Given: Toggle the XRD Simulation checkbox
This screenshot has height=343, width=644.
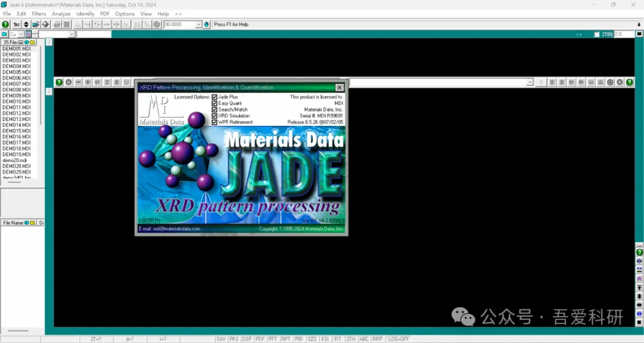Looking at the screenshot, I should click(x=215, y=116).
